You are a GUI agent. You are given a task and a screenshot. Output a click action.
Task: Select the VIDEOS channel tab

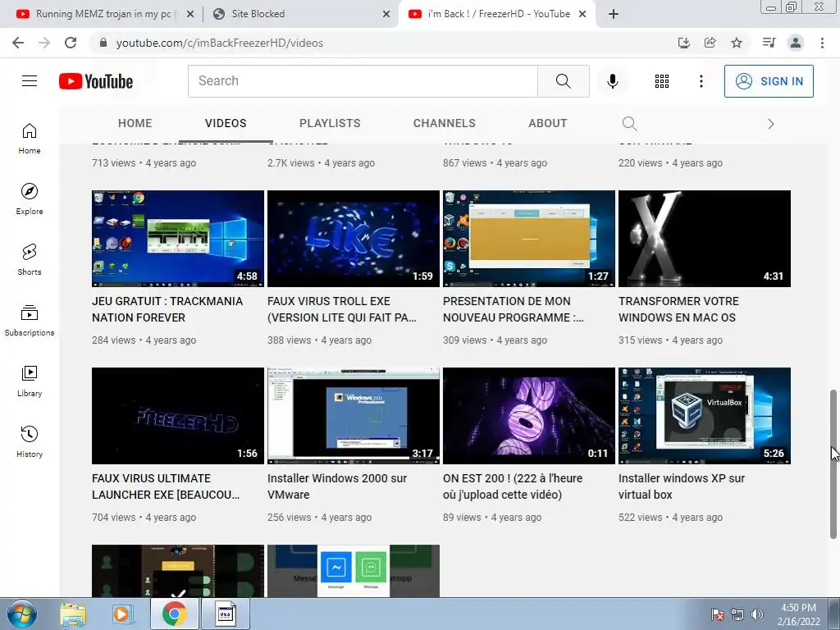click(x=226, y=123)
